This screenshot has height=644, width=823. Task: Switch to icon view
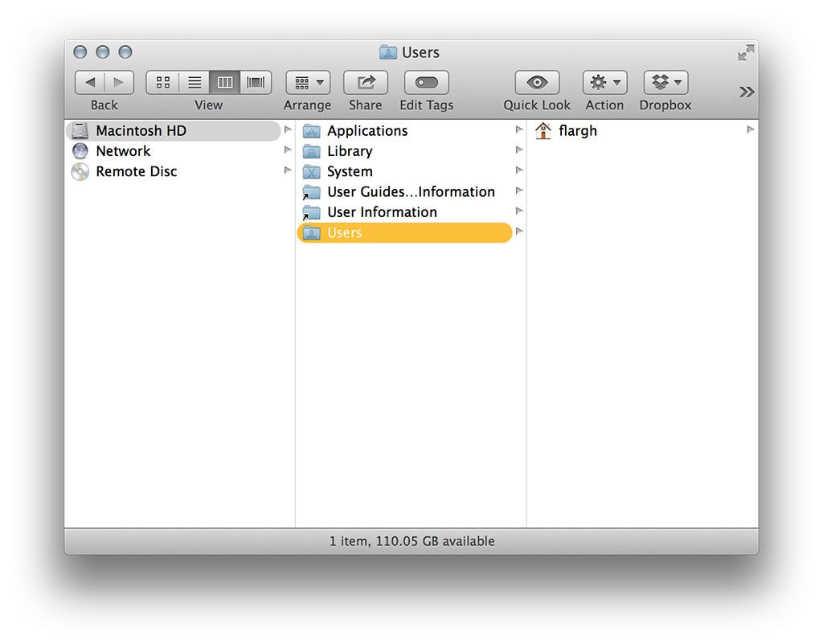(x=162, y=82)
